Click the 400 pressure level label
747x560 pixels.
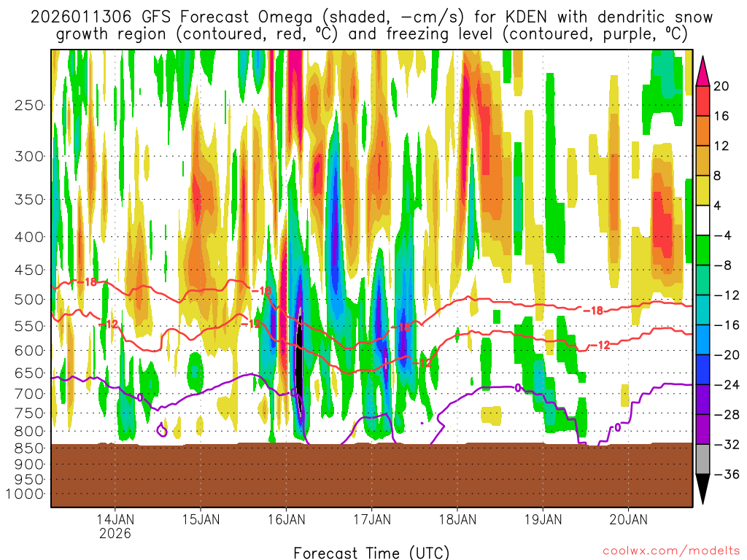click(29, 237)
